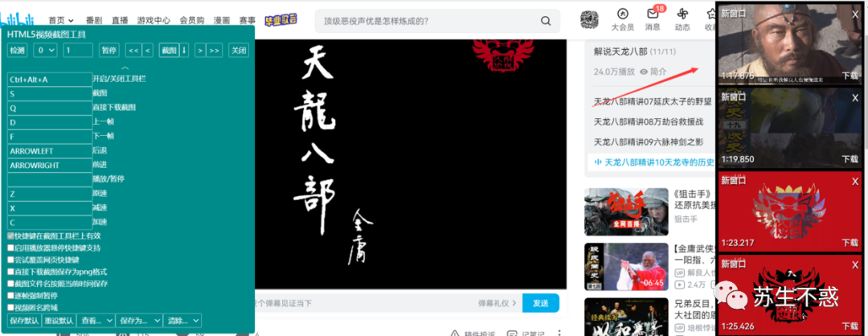
Task: Select 天龙八部精讲09六脉神剑之影 episode
Action: coord(649,141)
